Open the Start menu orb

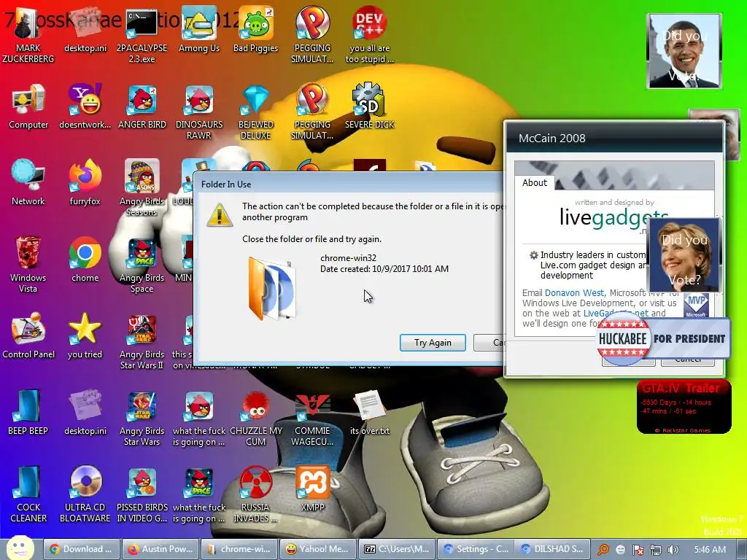pyautogui.click(x=20, y=548)
